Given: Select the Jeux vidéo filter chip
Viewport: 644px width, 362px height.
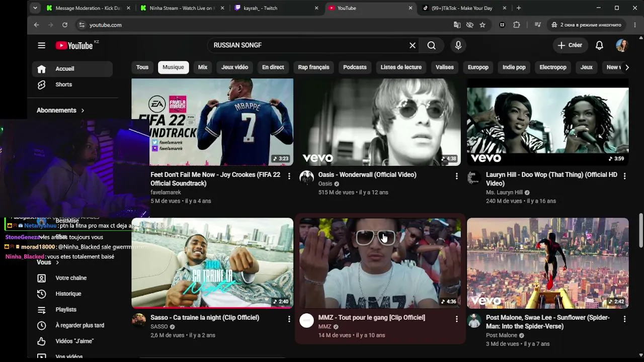Looking at the screenshot, I should [234, 67].
